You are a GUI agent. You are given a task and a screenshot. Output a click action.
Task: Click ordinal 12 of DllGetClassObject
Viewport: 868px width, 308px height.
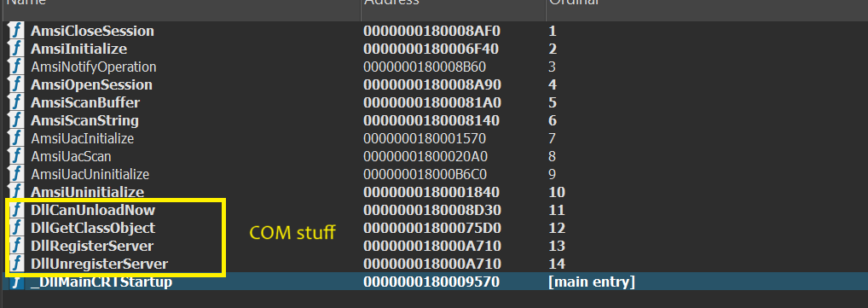[556, 228]
